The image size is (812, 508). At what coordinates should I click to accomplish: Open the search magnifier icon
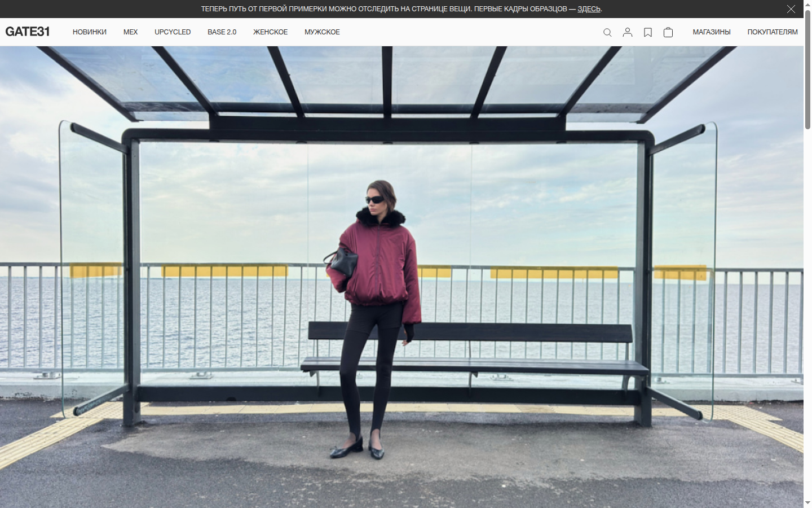click(x=607, y=32)
